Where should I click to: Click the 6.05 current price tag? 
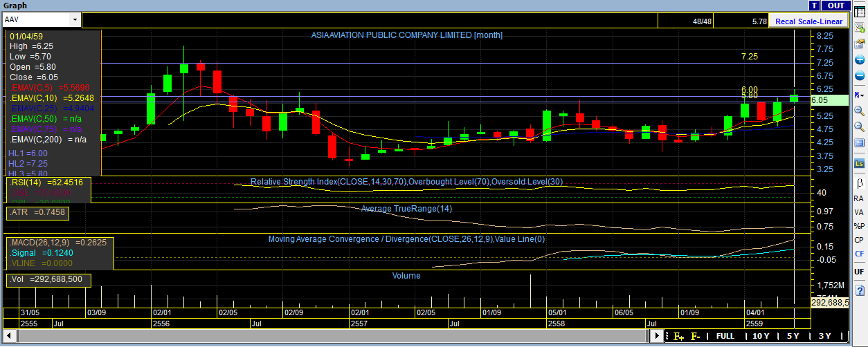point(830,100)
